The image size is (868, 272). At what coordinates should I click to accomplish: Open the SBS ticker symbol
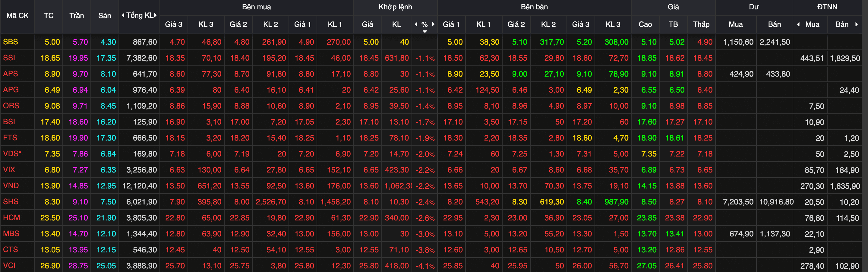point(11,42)
